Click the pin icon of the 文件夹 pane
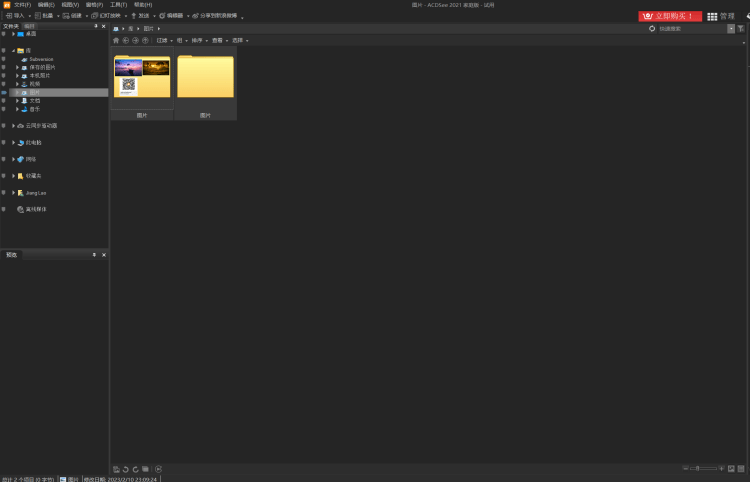This screenshot has width=750, height=482. pos(96,26)
